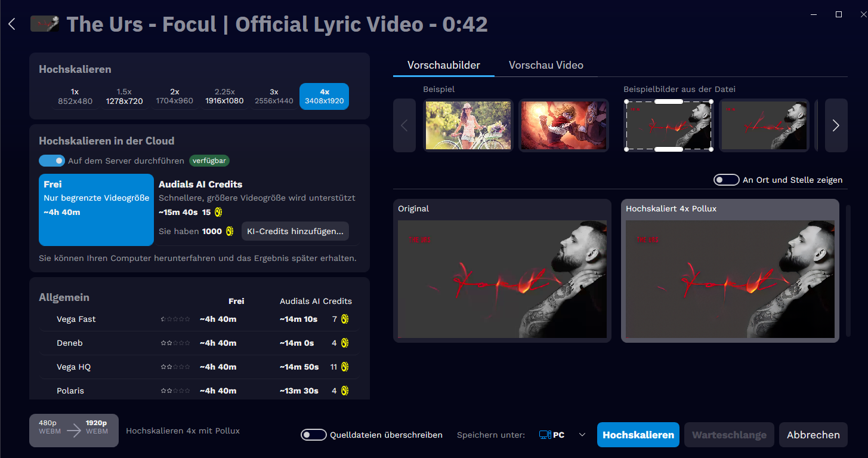
Task: Enable An Ort und Stelle zeigen
Action: tap(726, 179)
